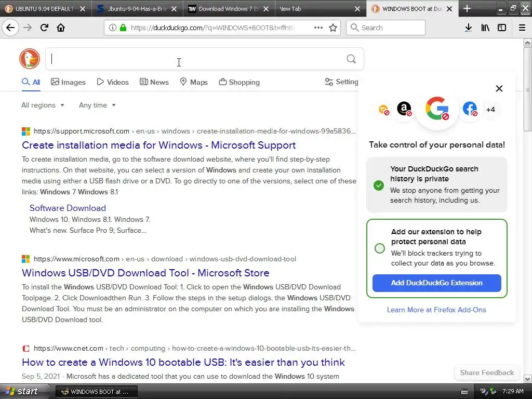Click the scrollbar down arrow
The width and height of the screenshot is (532, 399).
click(x=527, y=379)
